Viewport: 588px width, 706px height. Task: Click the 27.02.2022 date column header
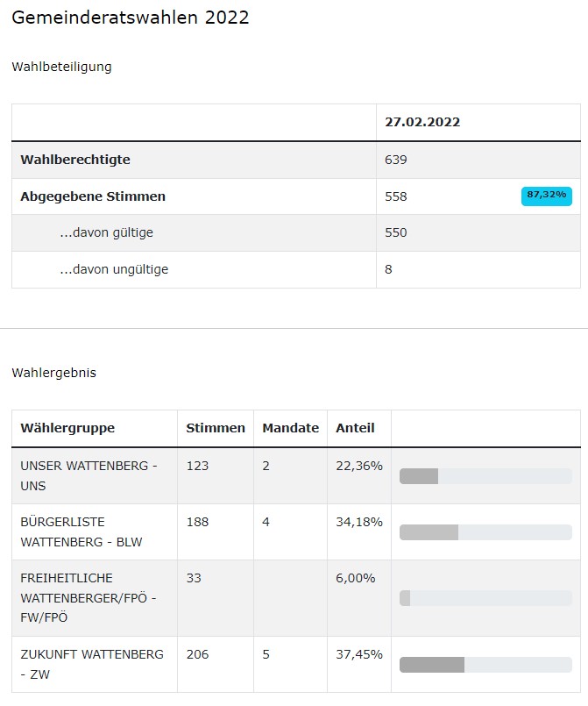pos(422,122)
